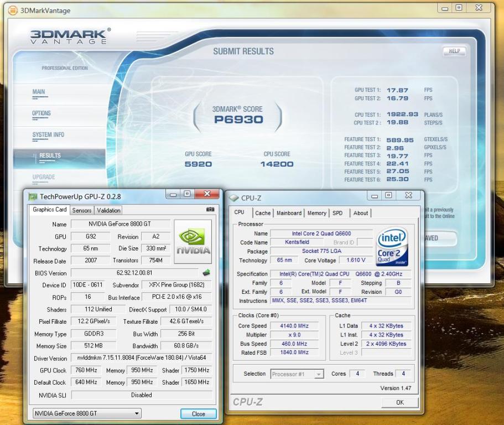Open SYSTEM INFO in 3DMark sidebar
504x425 pixels.
tap(48, 134)
